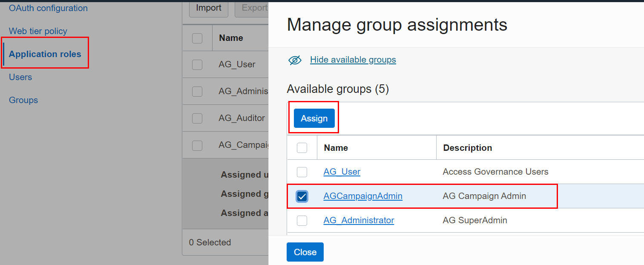The width and height of the screenshot is (644, 265).
Task: Click the AG SuperAdmin description cell
Action: pyautogui.click(x=475, y=220)
